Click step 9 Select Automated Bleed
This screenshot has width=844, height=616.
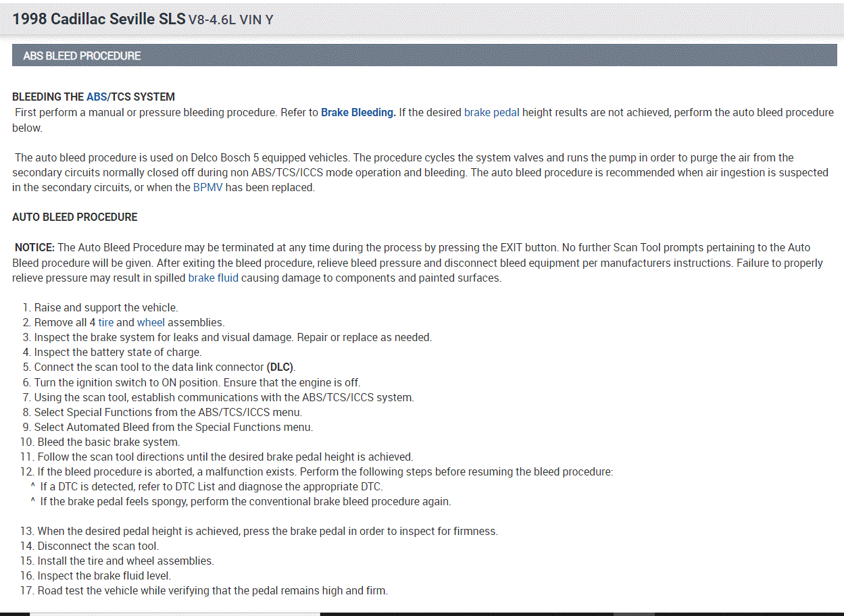click(x=173, y=427)
